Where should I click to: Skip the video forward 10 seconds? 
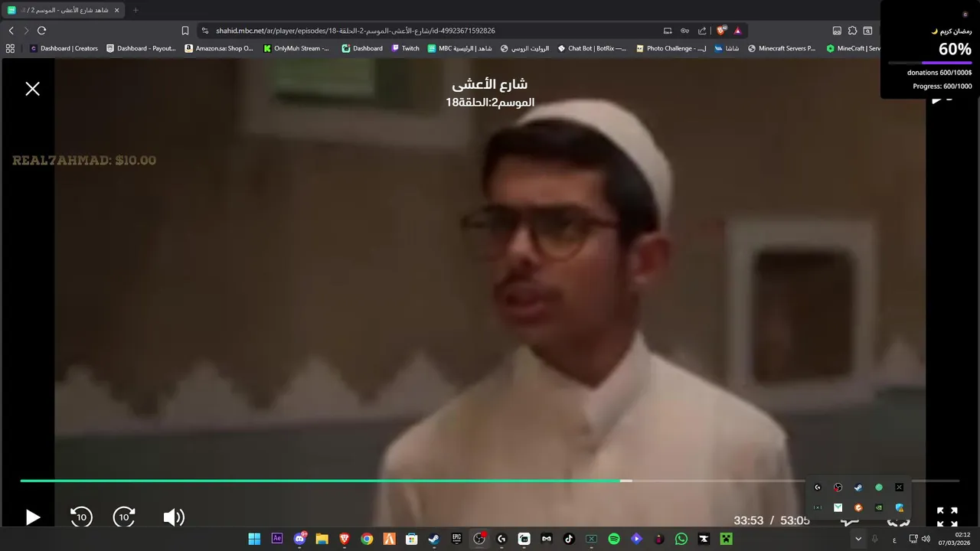124,517
